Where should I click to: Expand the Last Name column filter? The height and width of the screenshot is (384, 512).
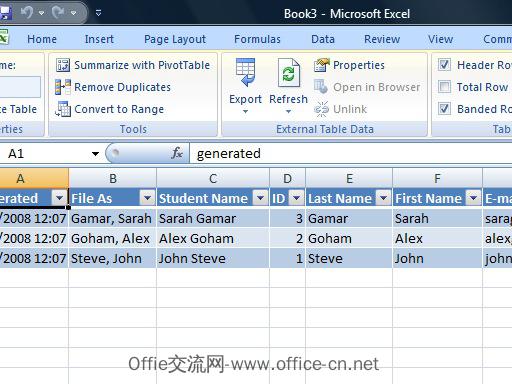tap(384, 198)
